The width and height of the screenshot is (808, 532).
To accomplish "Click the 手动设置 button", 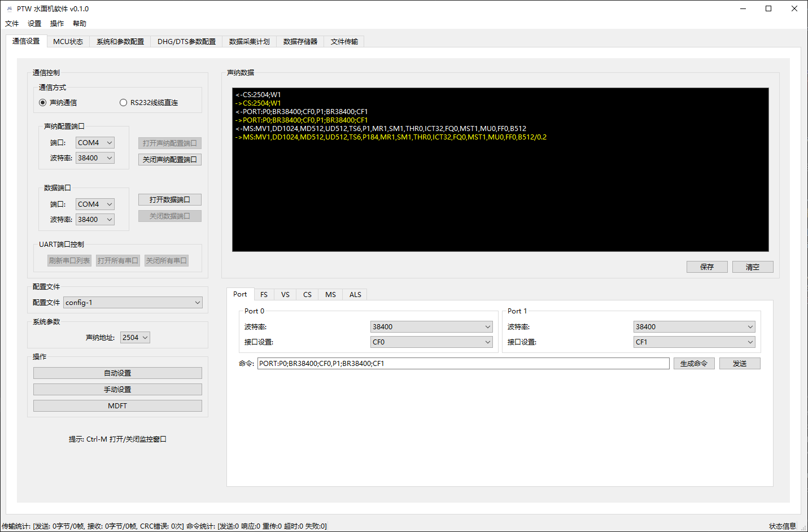I will click(117, 390).
